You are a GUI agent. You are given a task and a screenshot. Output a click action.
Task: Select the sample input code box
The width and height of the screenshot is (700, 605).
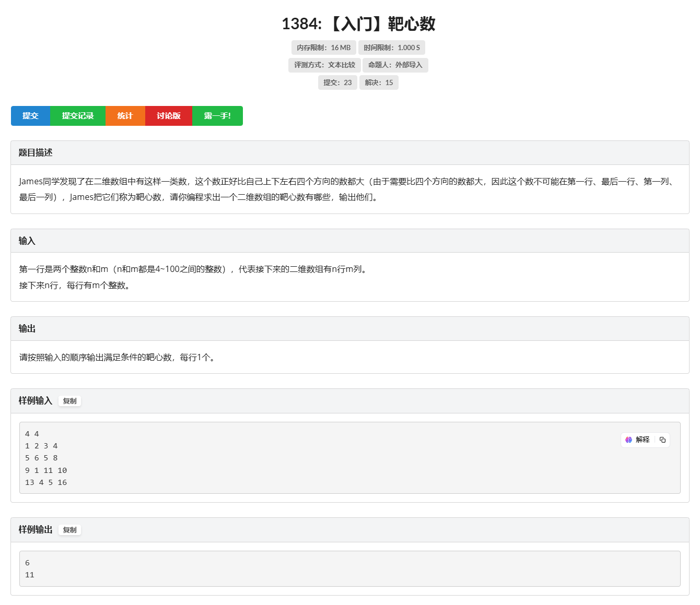(x=349, y=458)
